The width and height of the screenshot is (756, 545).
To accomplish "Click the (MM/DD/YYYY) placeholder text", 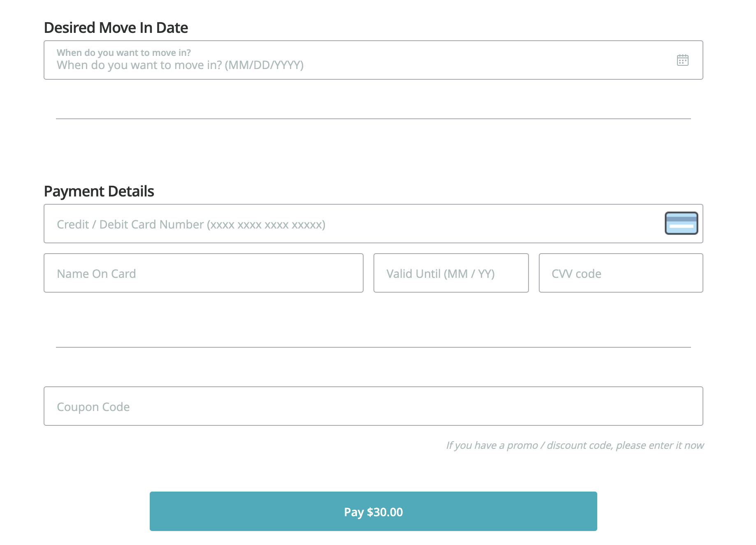I will [264, 65].
